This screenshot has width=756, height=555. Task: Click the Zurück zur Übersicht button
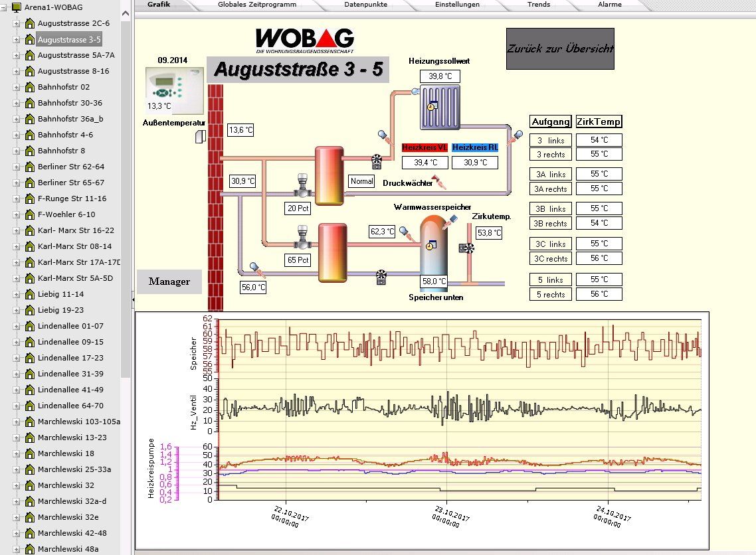tap(560, 48)
